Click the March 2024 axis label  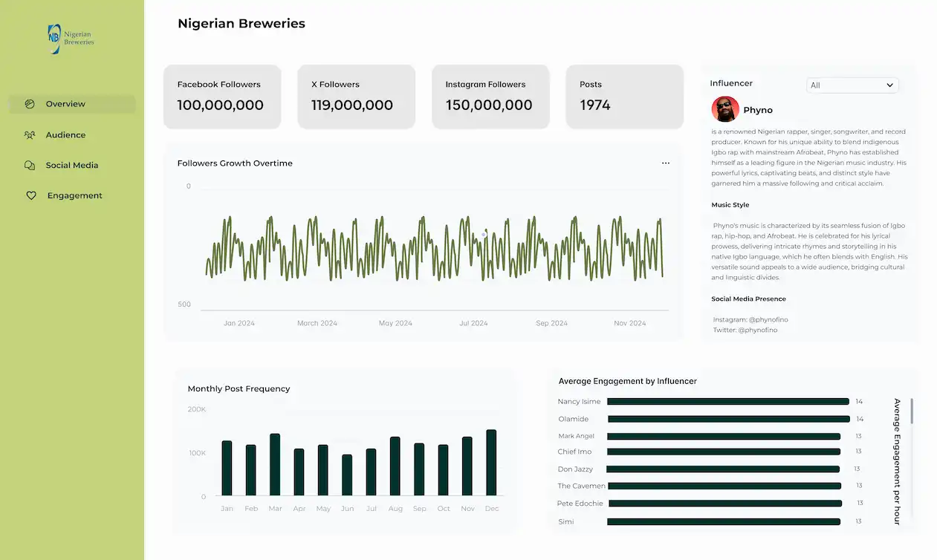point(317,324)
